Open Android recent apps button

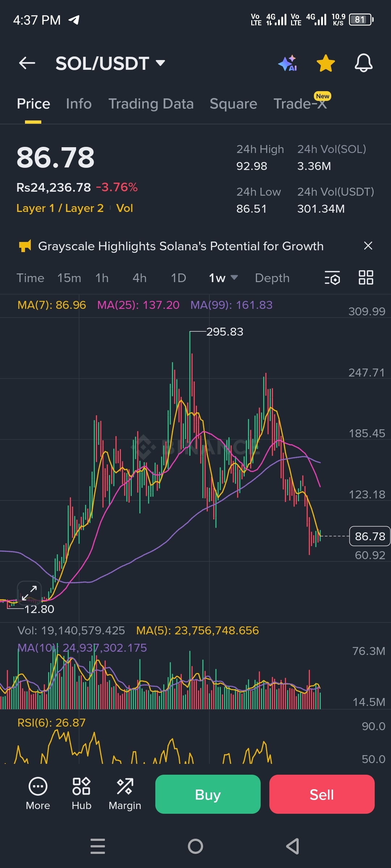[x=98, y=846]
